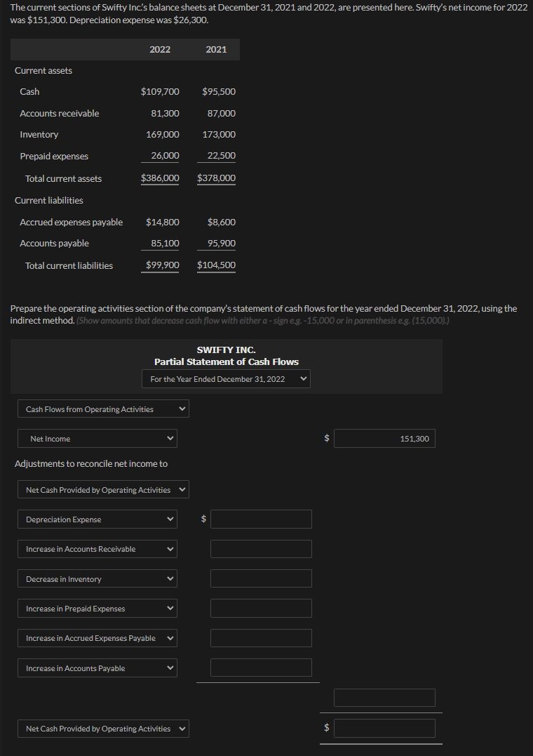Open the 'For the Year Ended December 31, 2022' dropdown

226,379
